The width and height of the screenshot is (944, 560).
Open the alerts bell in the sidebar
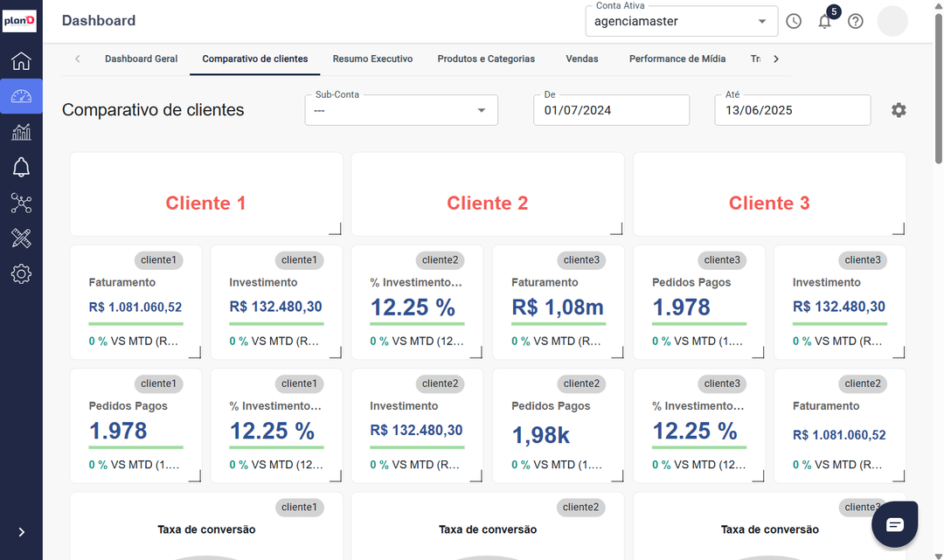(x=21, y=167)
